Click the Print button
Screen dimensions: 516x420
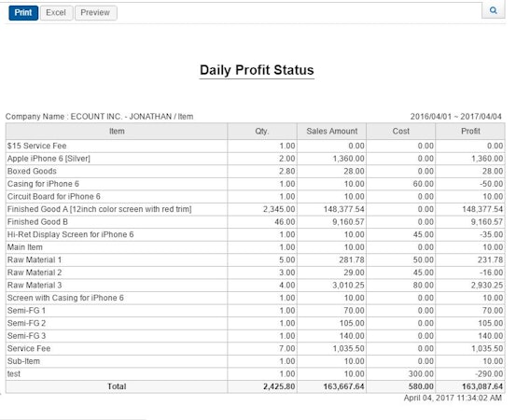pos(23,13)
